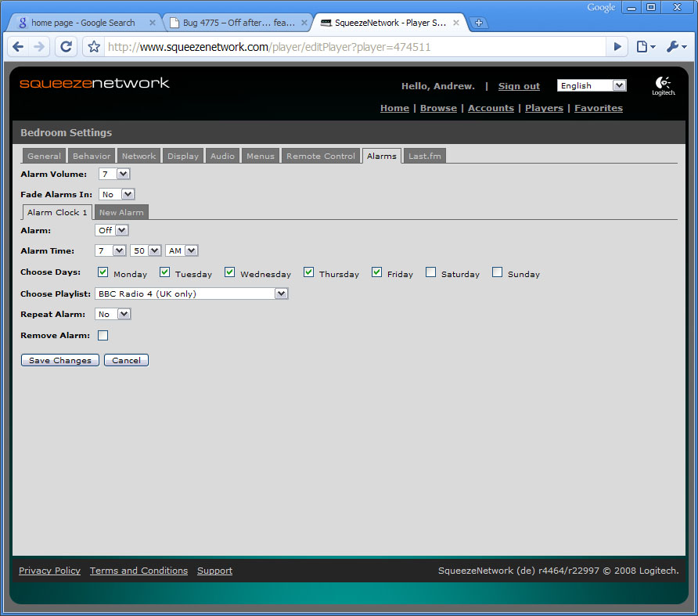The width and height of the screenshot is (698, 616).
Task: Follow the Sign out link
Action: pos(519,86)
